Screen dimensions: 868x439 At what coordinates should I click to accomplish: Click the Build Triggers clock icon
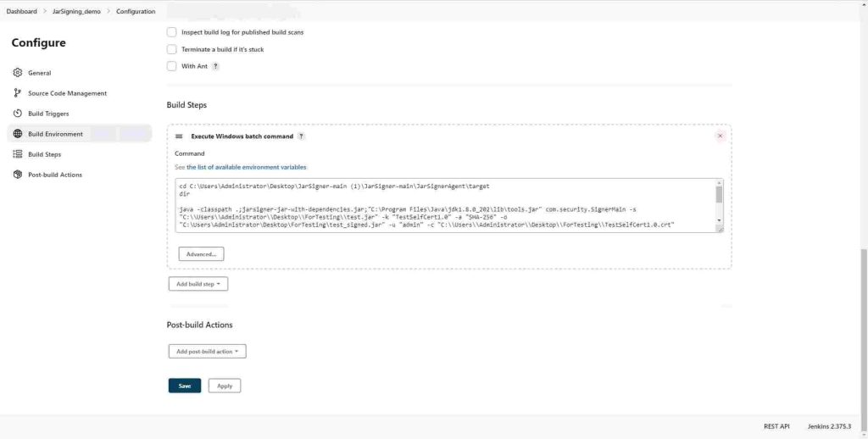[x=18, y=114]
